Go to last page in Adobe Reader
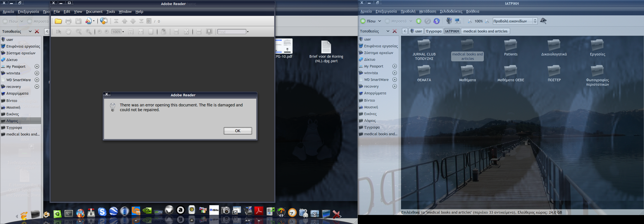Screen dimensions: 644x224 tap(141, 21)
